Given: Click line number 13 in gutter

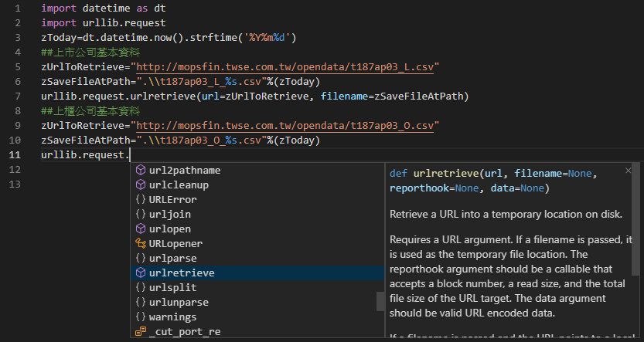Looking at the screenshot, I should (15, 184).
